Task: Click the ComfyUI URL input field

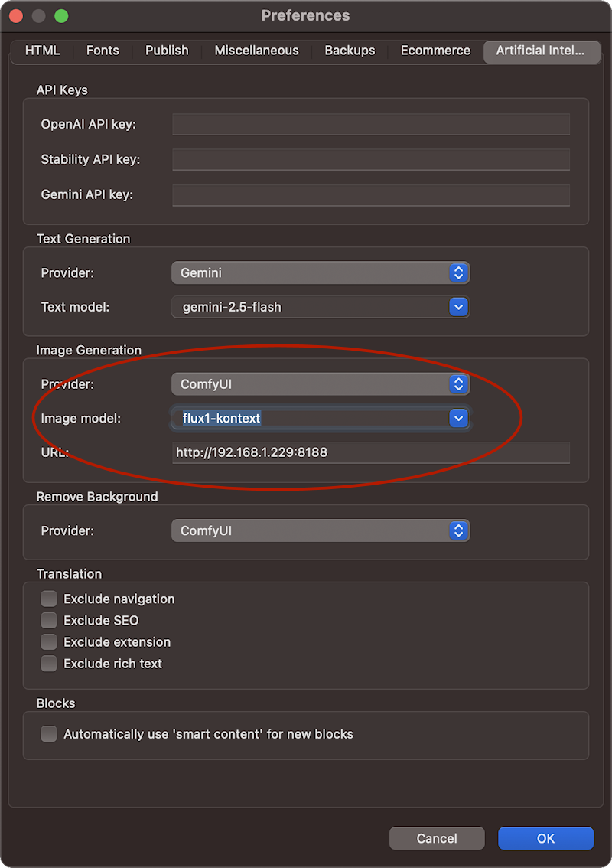Action: coord(371,452)
